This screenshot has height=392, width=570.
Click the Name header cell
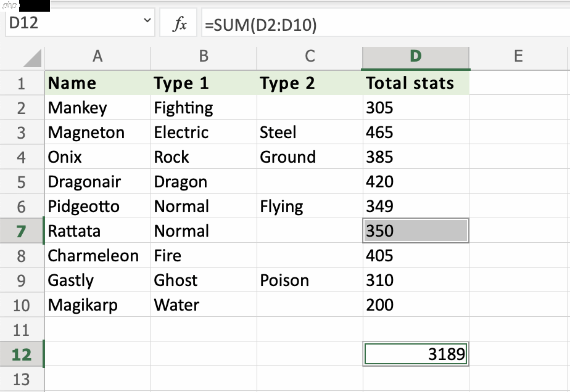click(97, 83)
